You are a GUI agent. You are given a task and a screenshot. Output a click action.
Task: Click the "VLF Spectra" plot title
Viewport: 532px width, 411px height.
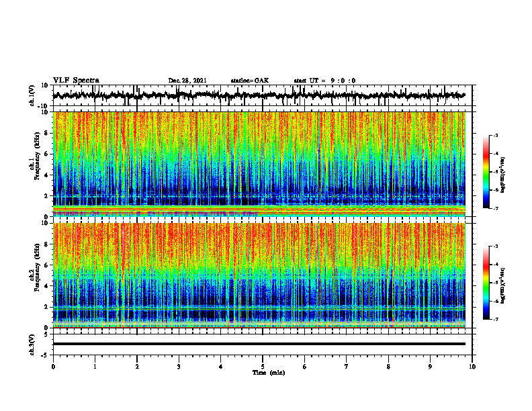[x=76, y=81]
